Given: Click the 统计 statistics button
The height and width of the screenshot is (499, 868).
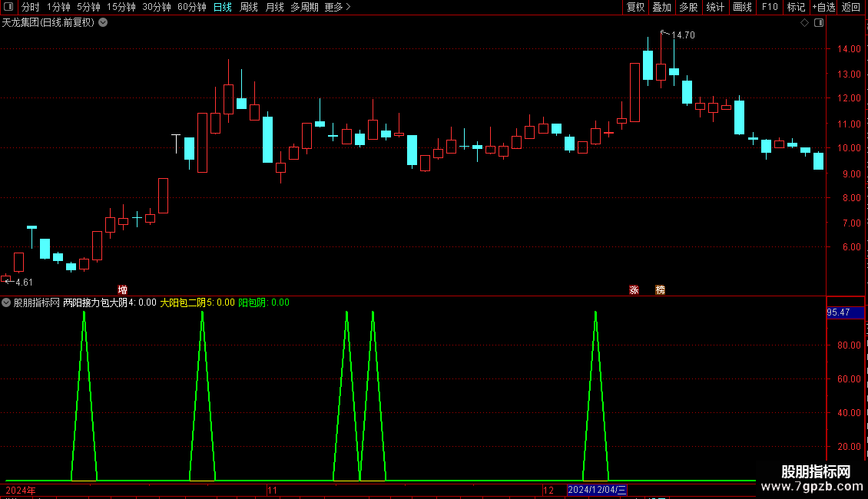Looking at the screenshot, I should (x=715, y=7).
